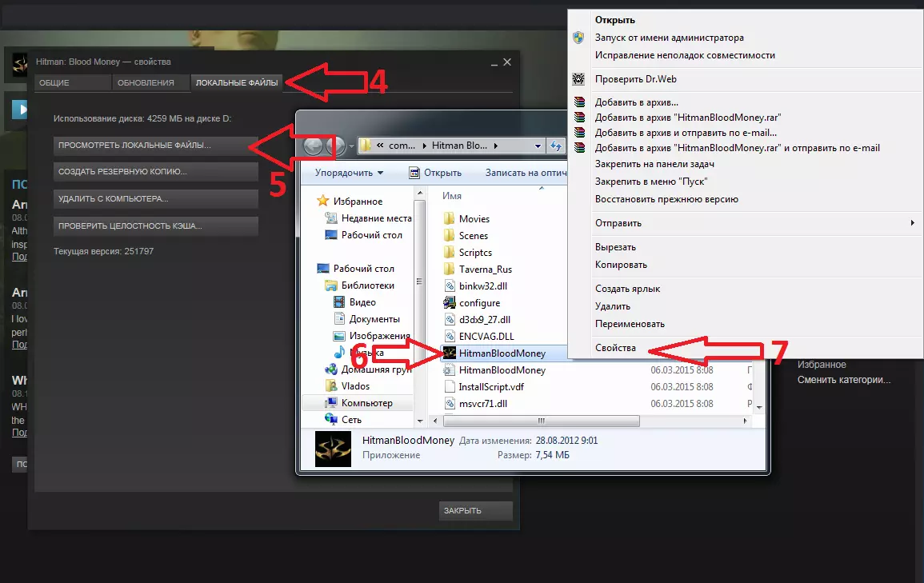This screenshot has height=583, width=924.
Task: Expand the Отправить submenu arrow
Action: tap(912, 222)
